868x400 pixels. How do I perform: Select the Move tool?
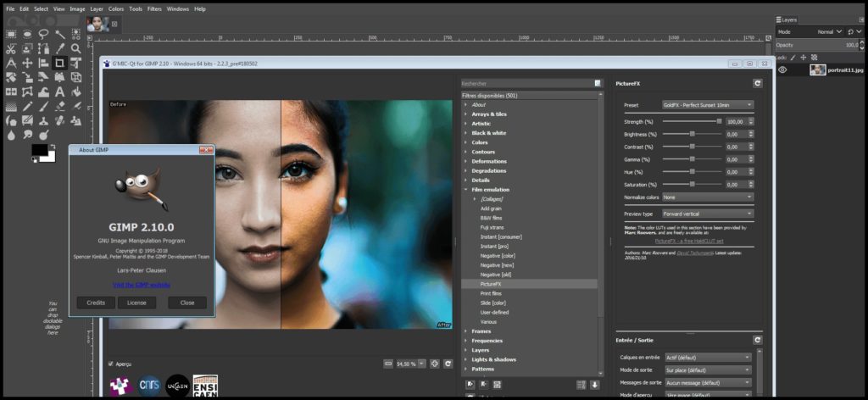(27, 63)
